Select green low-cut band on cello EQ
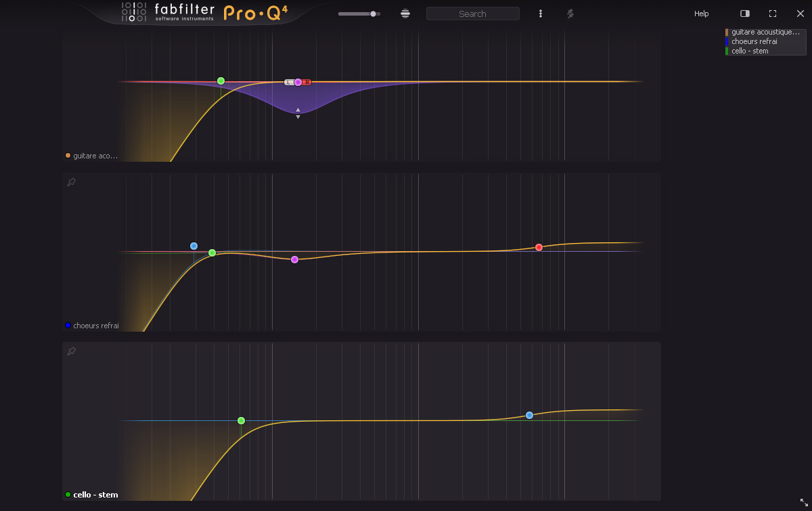The width and height of the screenshot is (812, 511). pos(241,420)
